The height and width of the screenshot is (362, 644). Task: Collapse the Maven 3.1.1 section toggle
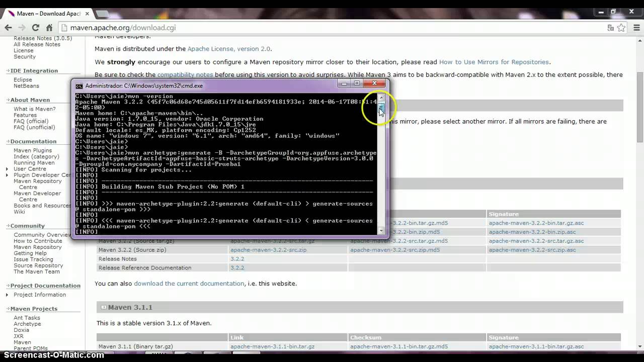[x=104, y=307]
